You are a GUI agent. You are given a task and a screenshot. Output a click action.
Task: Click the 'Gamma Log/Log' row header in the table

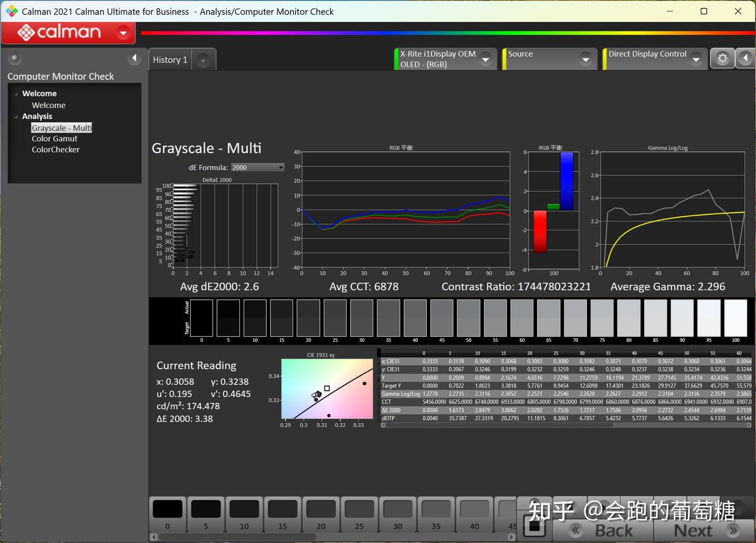[x=401, y=394]
